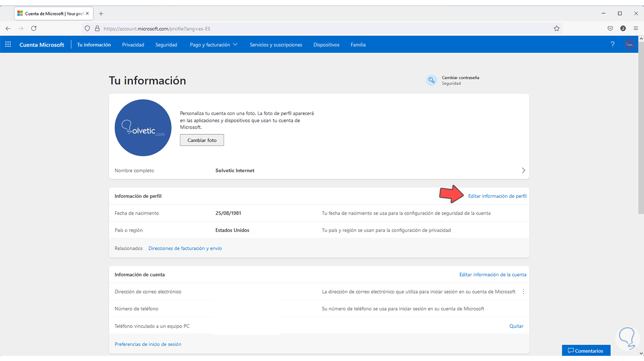Go to Seguridad section
This screenshot has width=644, height=361.
pyautogui.click(x=166, y=45)
